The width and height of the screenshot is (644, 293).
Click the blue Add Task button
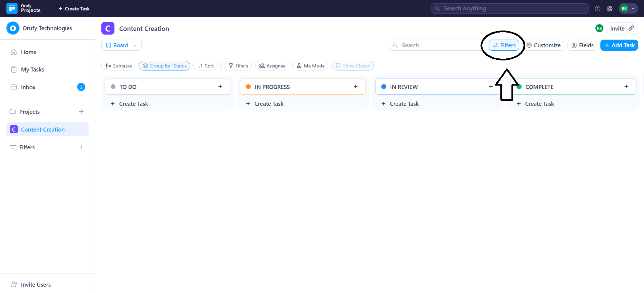tap(619, 45)
